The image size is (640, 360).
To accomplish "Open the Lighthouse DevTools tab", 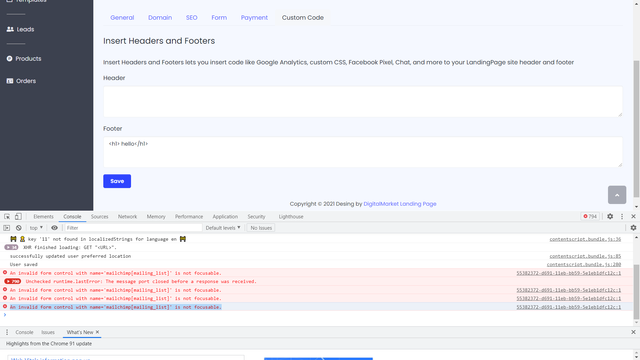I will pos(291,217).
